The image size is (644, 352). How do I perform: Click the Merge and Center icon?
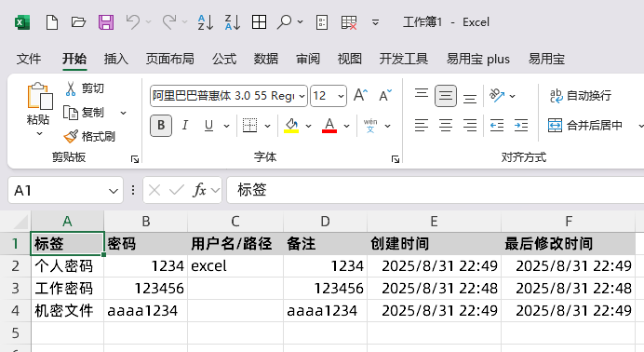pyautogui.click(x=555, y=126)
